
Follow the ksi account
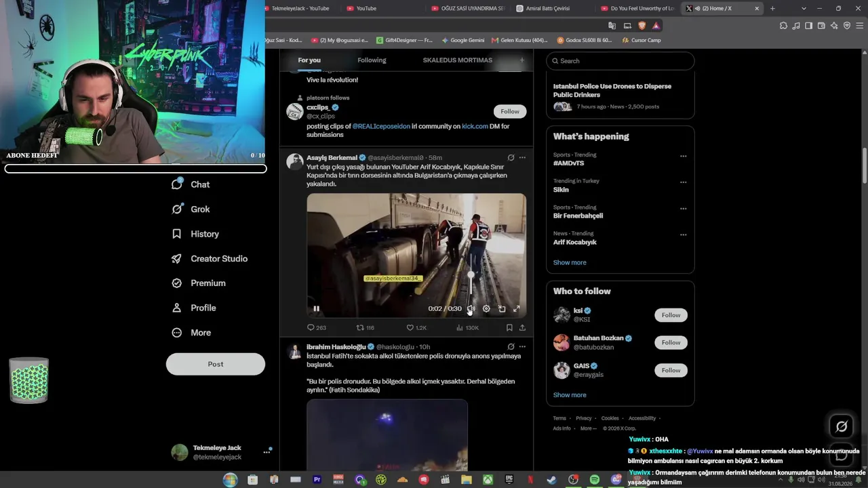(671, 315)
